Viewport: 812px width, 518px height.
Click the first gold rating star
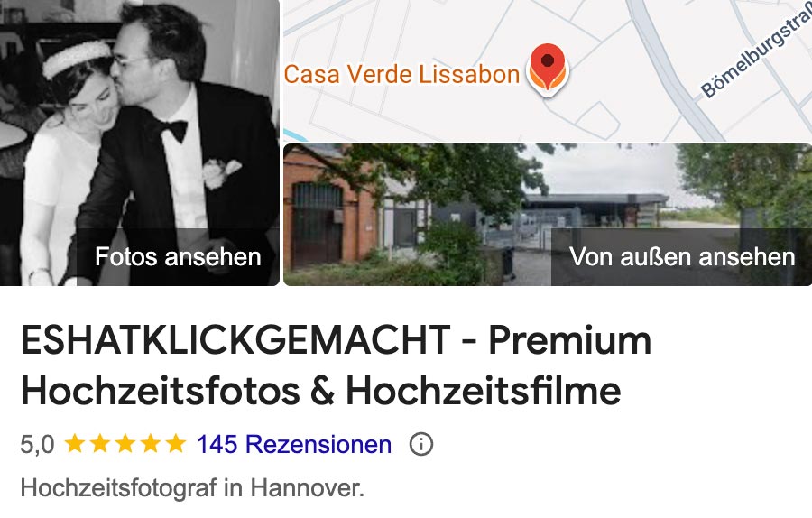click(x=75, y=444)
